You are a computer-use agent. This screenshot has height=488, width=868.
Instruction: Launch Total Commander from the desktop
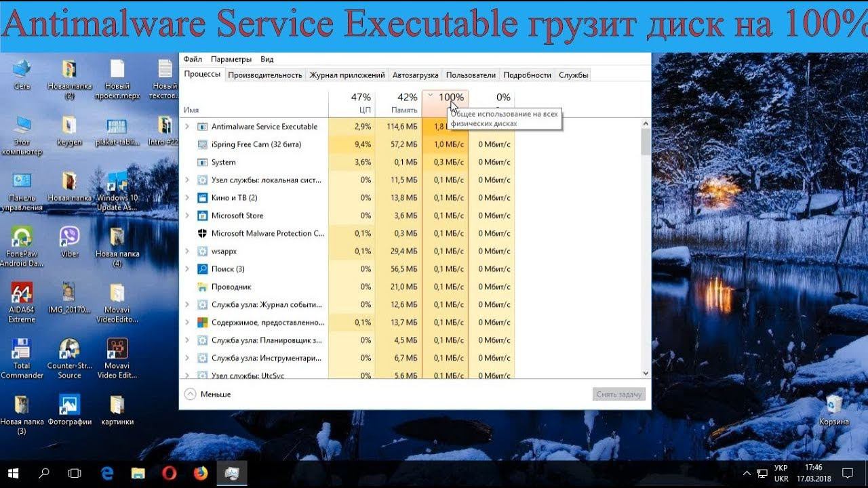22,358
